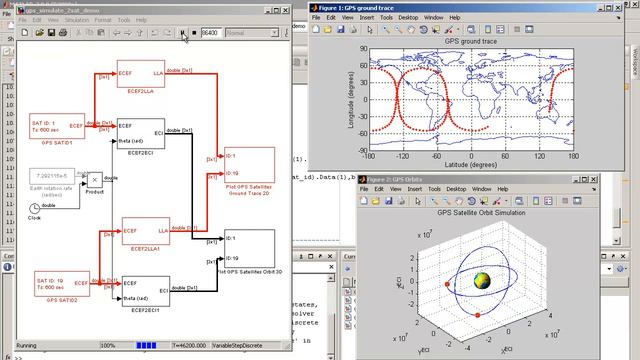The height and width of the screenshot is (360, 640).
Task: Activate Data Cursor tool in Figure 1
Action: (436, 29)
